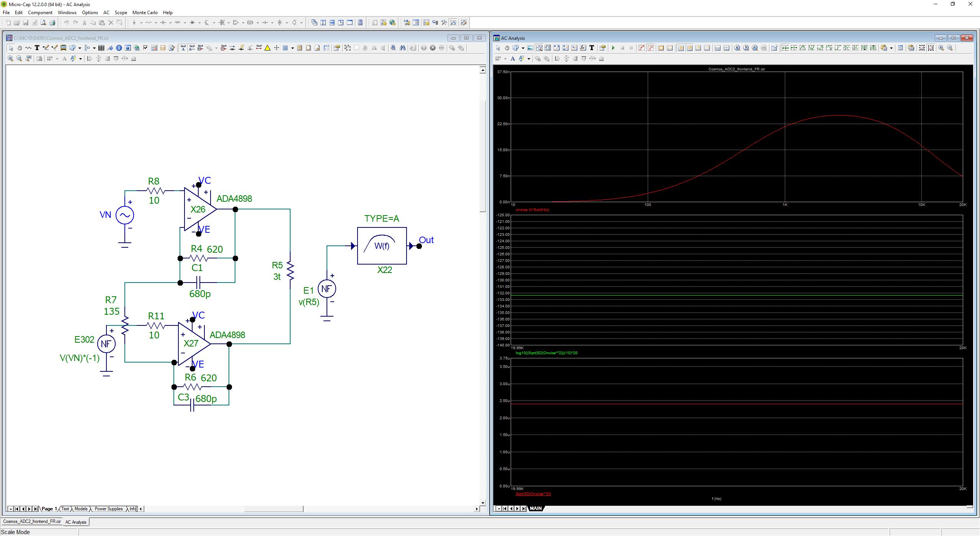
Task: Click the Run analysis green play button
Action: coord(613,48)
